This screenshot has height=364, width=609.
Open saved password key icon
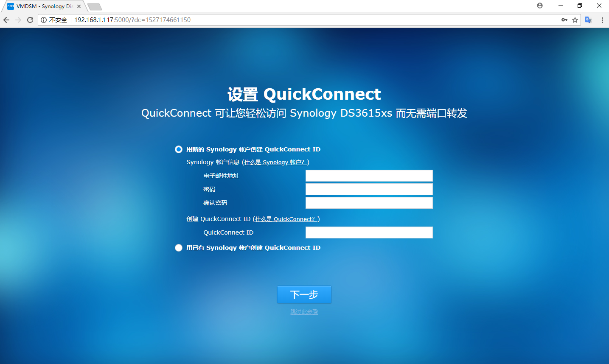pyautogui.click(x=564, y=20)
